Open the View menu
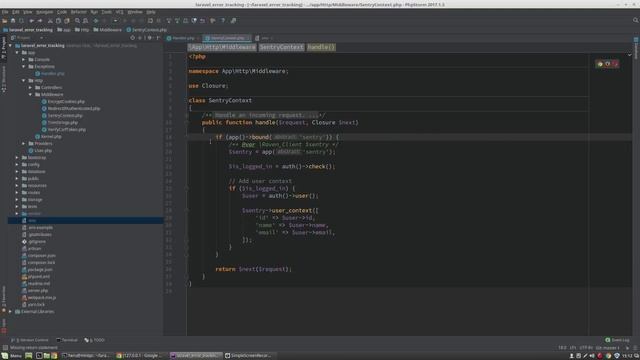Screen dimensions: 640x360 [27, 12]
